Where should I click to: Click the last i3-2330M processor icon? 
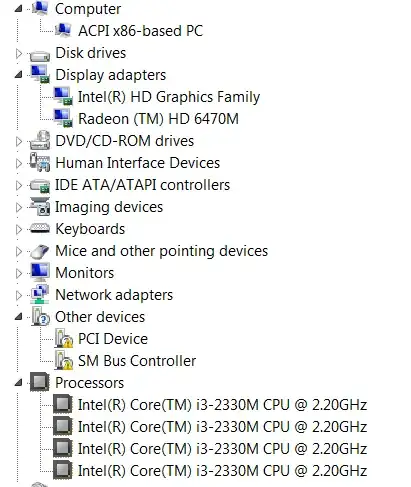tap(63, 470)
